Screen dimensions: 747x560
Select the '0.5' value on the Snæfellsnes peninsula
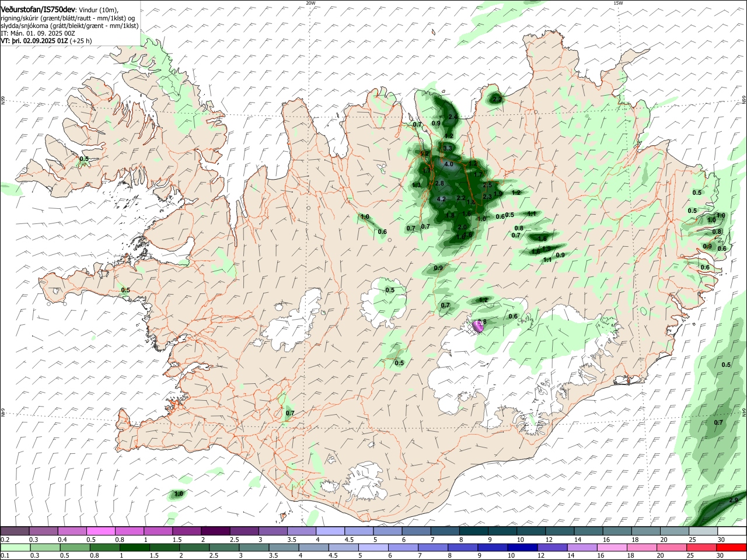click(x=125, y=290)
